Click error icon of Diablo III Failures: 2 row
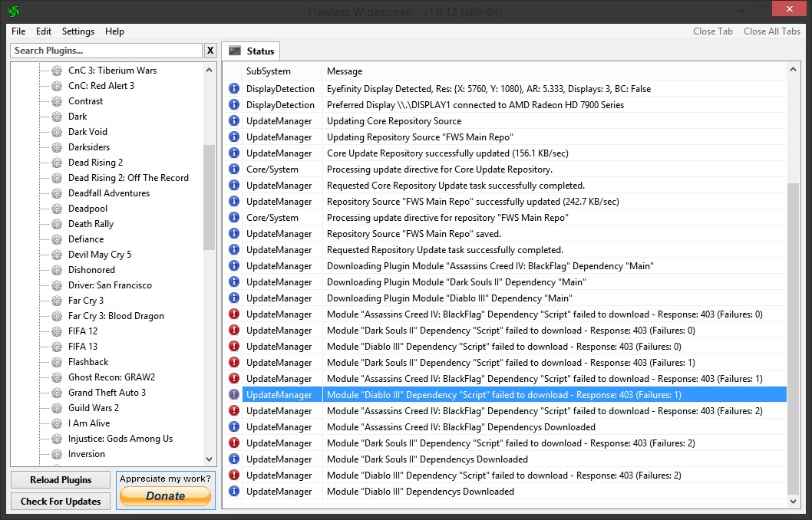The width and height of the screenshot is (812, 520). click(234, 475)
